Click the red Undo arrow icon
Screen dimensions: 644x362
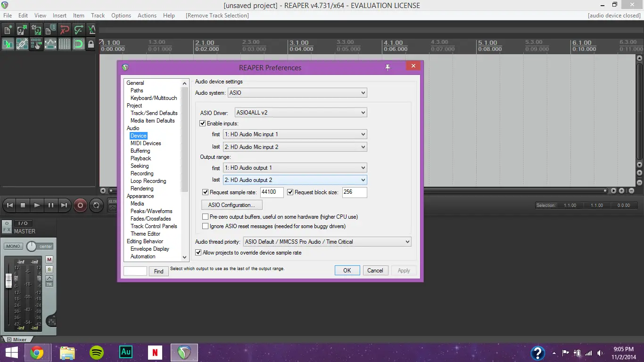tap(64, 30)
